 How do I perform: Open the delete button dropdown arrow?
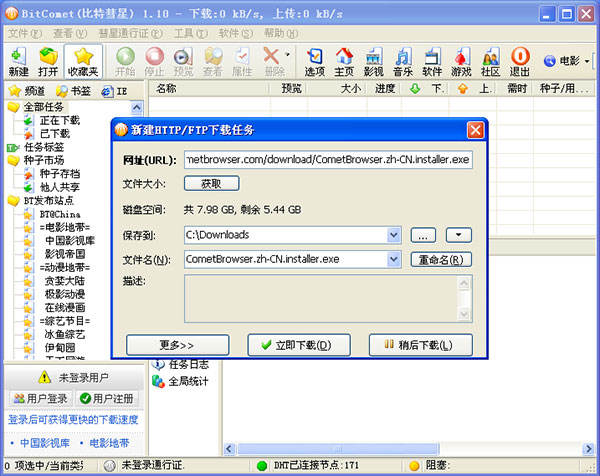288,54
